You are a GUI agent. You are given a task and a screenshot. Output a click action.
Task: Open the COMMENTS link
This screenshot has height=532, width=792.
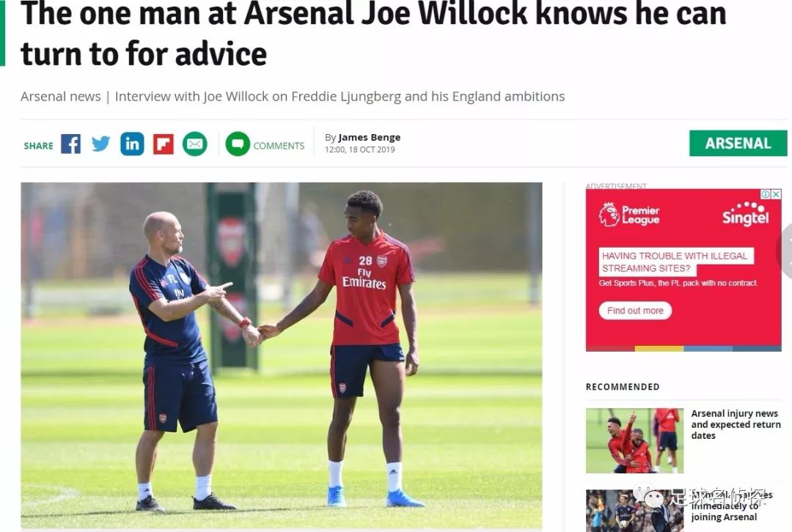click(x=279, y=146)
